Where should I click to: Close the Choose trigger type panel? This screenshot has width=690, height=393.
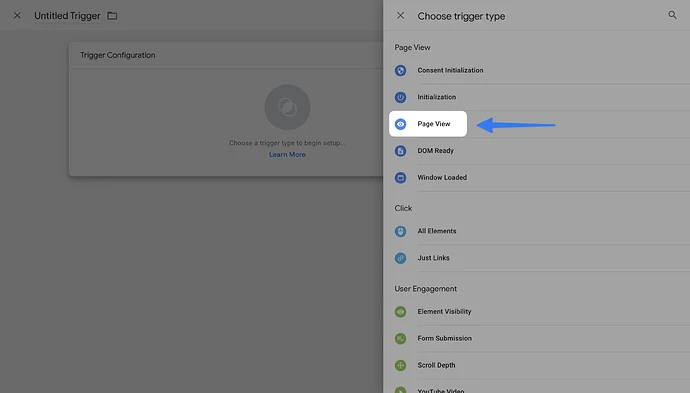click(400, 16)
